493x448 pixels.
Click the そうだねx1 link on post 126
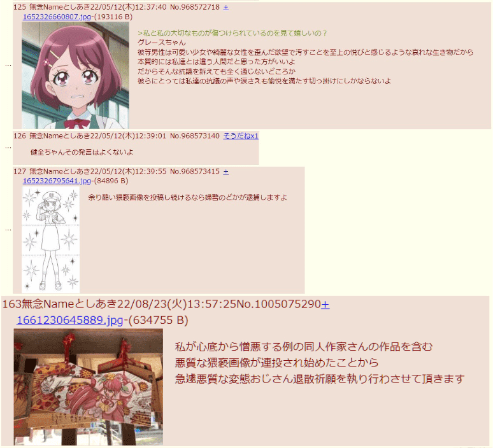coord(241,136)
